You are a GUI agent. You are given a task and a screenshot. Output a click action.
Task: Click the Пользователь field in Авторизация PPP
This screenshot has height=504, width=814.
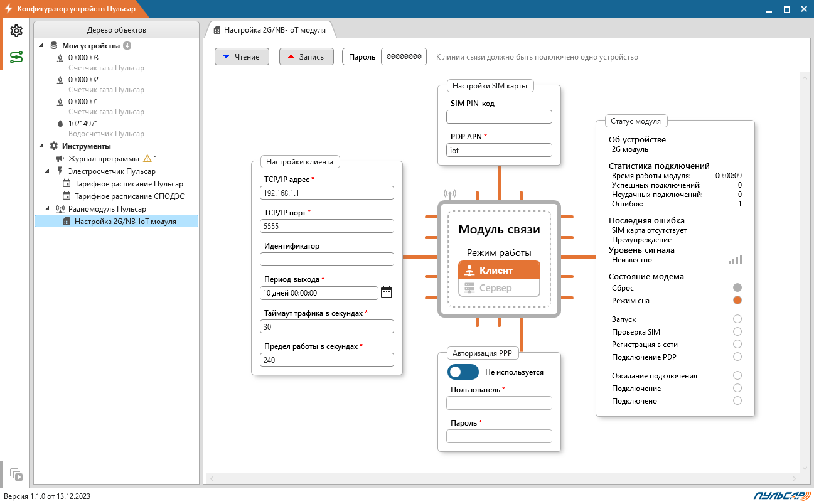point(499,403)
